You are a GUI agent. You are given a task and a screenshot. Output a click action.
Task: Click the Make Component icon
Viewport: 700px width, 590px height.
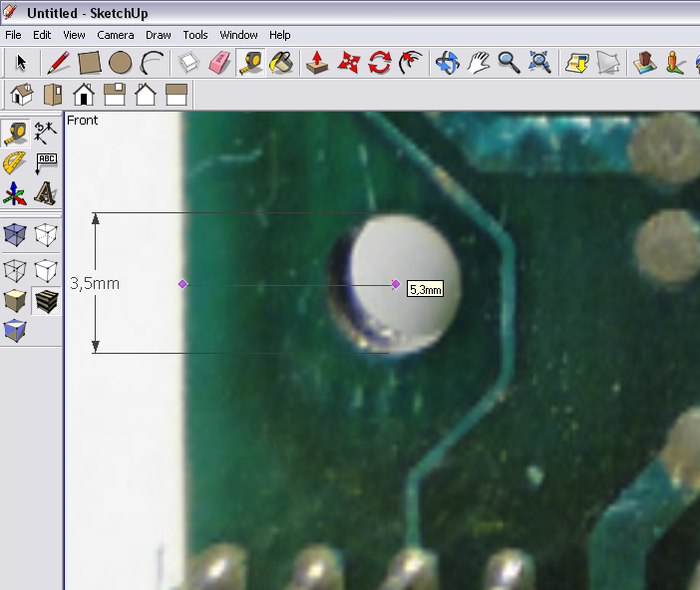(x=188, y=63)
